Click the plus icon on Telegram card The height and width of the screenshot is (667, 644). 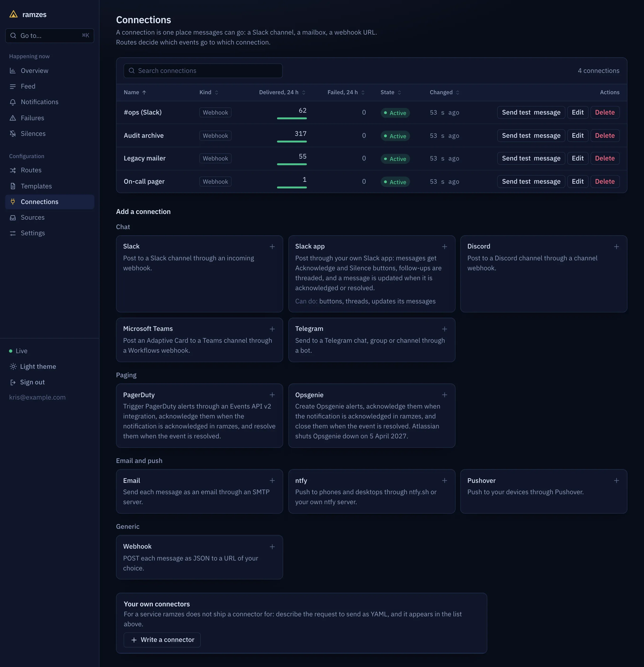pos(444,329)
